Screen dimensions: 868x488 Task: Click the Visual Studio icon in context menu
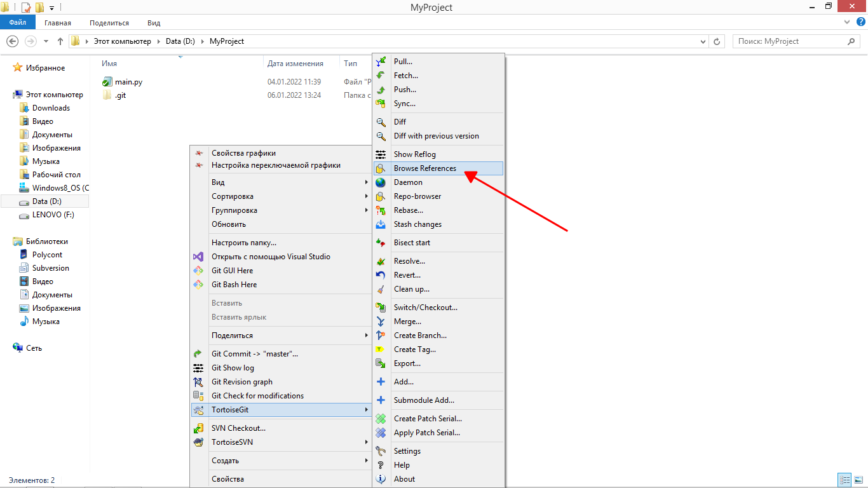pyautogui.click(x=198, y=257)
